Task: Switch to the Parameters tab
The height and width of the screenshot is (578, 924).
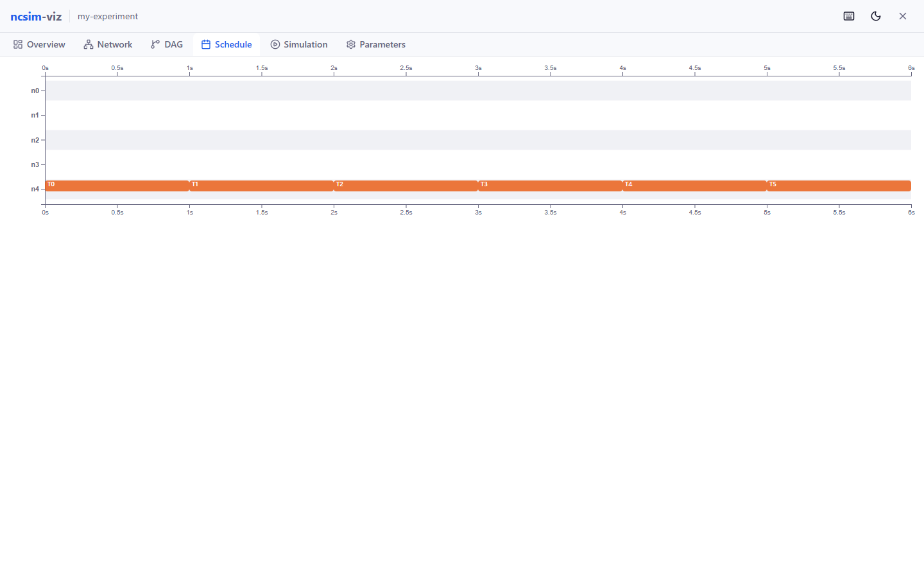Action: 376,44
